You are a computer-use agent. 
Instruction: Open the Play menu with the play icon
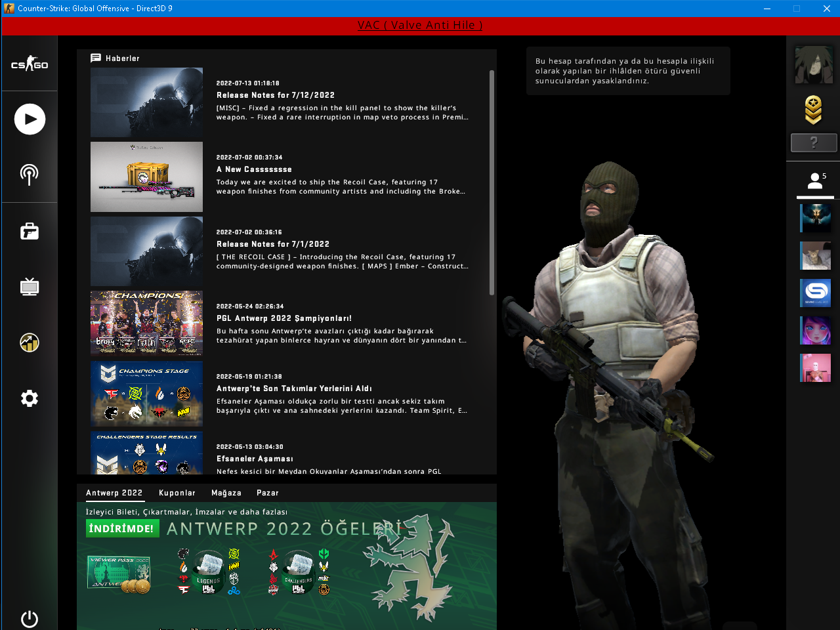pos(30,119)
